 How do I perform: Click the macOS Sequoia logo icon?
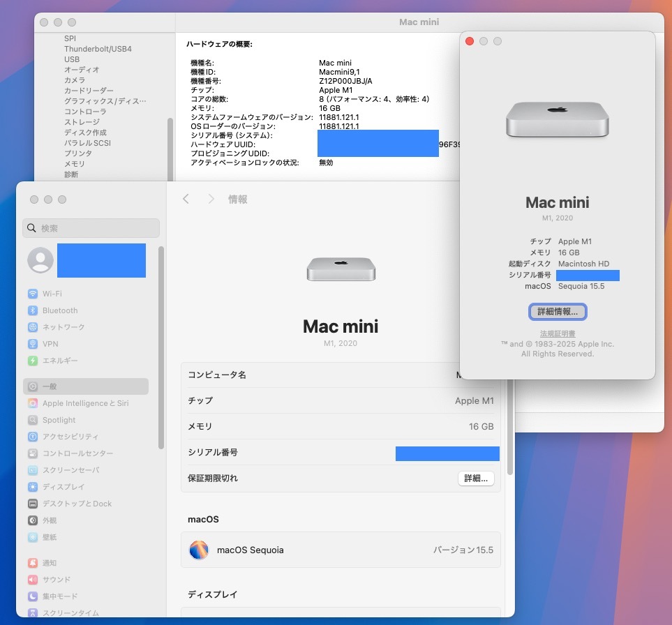tap(199, 550)
